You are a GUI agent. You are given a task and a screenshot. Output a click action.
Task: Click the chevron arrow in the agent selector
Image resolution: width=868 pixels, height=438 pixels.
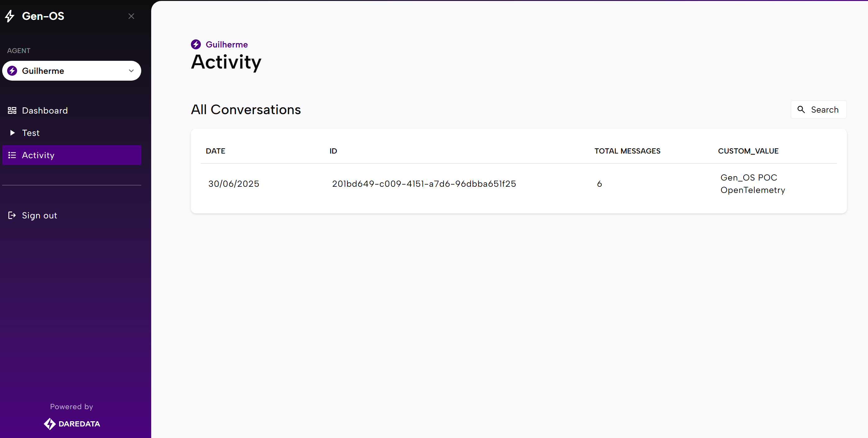(131, 71)
